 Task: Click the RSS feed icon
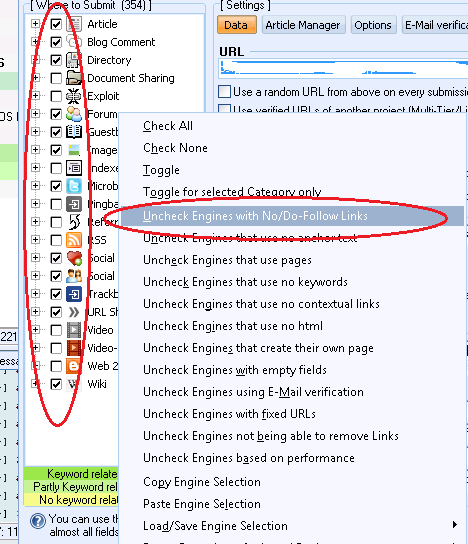tap(74, 240)
